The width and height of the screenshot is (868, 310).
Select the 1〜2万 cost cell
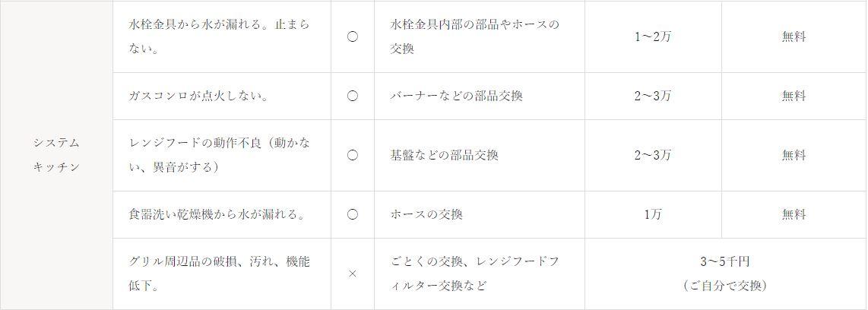tap(653, 36)
